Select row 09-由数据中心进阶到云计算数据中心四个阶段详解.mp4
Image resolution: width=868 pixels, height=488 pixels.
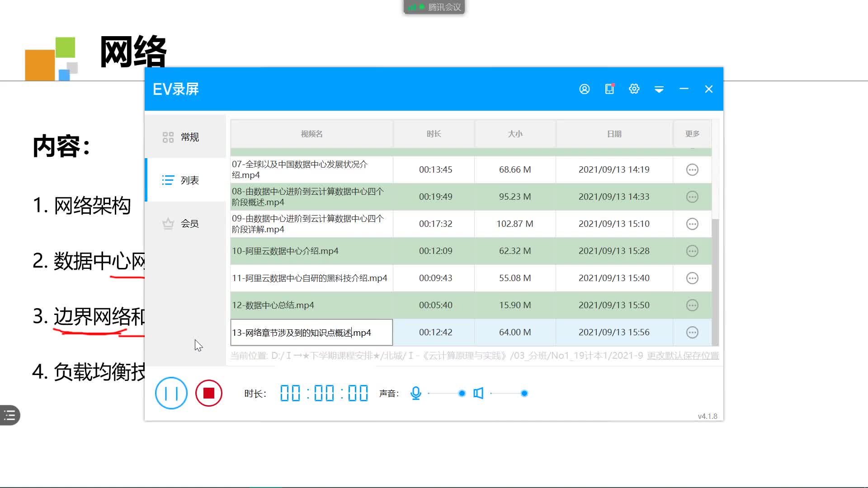pyautogui.click(x=471, y=224)
